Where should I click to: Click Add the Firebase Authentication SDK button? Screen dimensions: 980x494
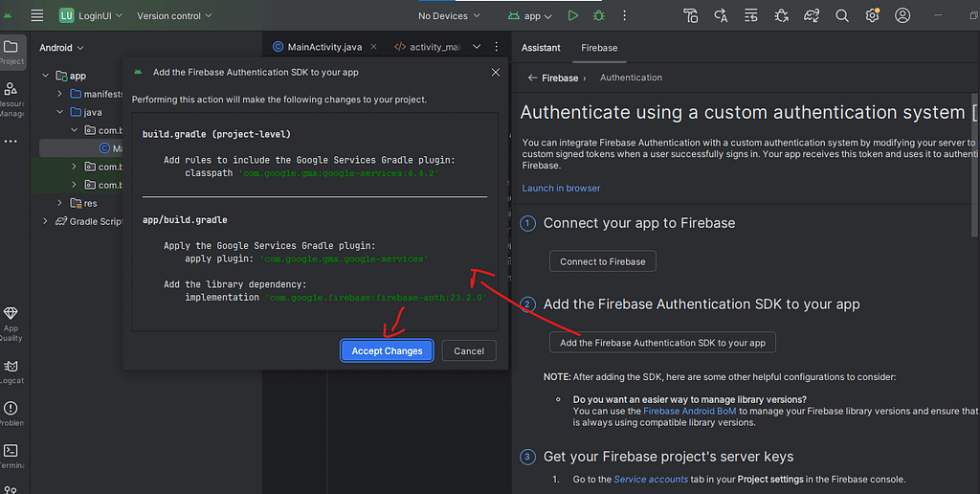click(x=662, y=343)
